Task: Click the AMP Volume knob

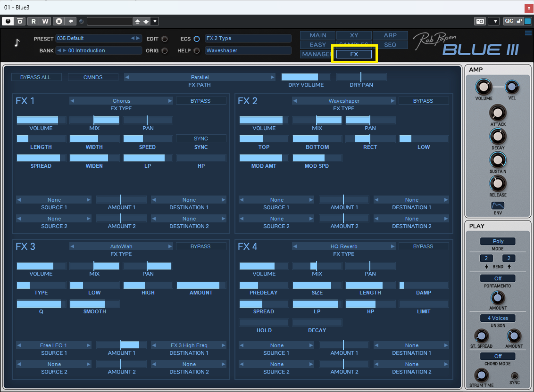Action: click(484, 88)
